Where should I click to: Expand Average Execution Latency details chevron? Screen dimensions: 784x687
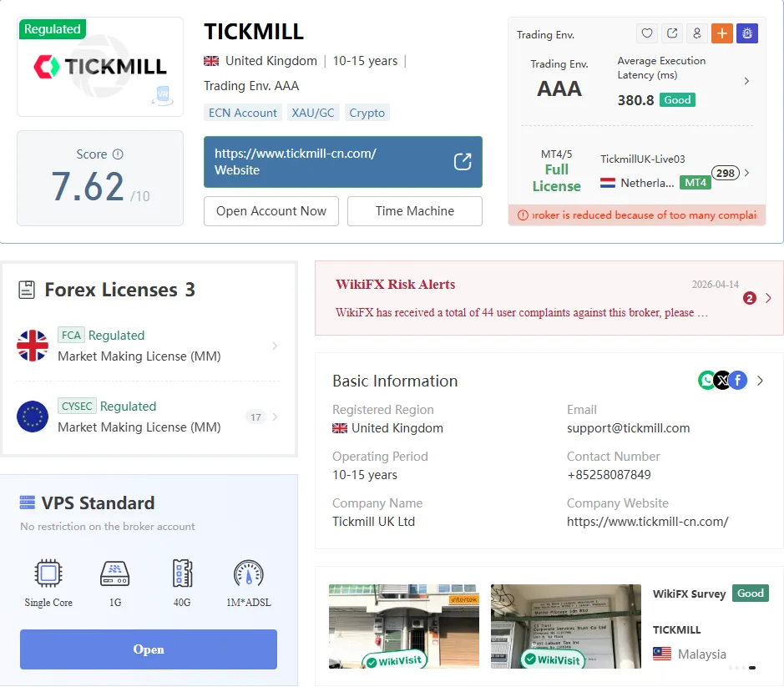tap(746, 81)
